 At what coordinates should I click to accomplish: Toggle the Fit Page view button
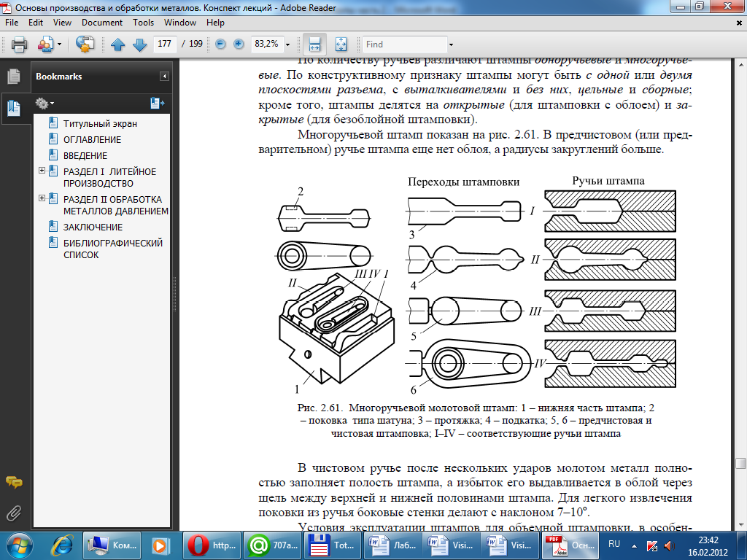341,44
